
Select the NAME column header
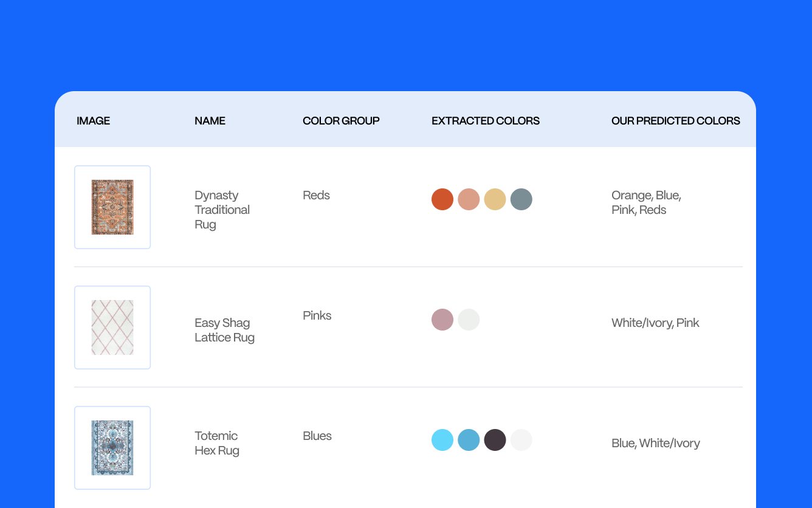pyautogui.click(x=210, y=120)
